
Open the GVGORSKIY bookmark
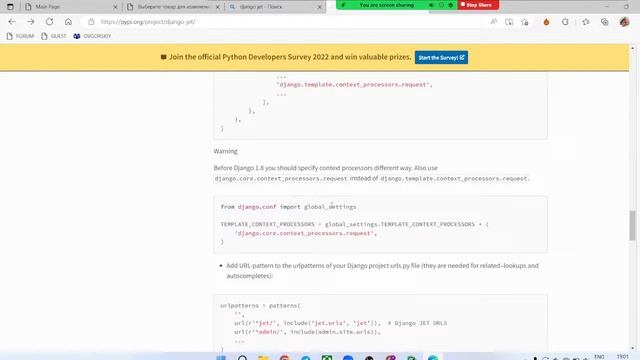pyautogui.click(x=92, y=36)
